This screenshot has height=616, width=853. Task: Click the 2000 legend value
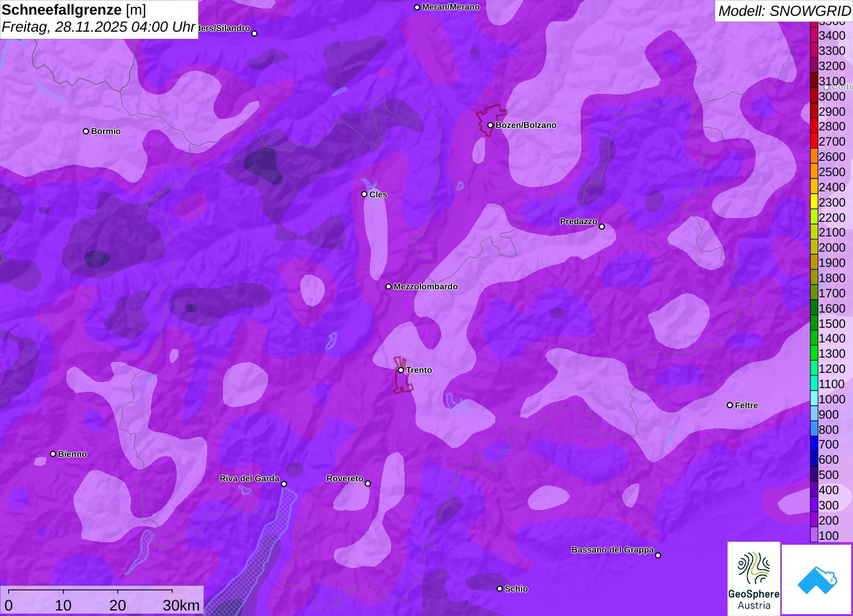click(x=832, y=247)
